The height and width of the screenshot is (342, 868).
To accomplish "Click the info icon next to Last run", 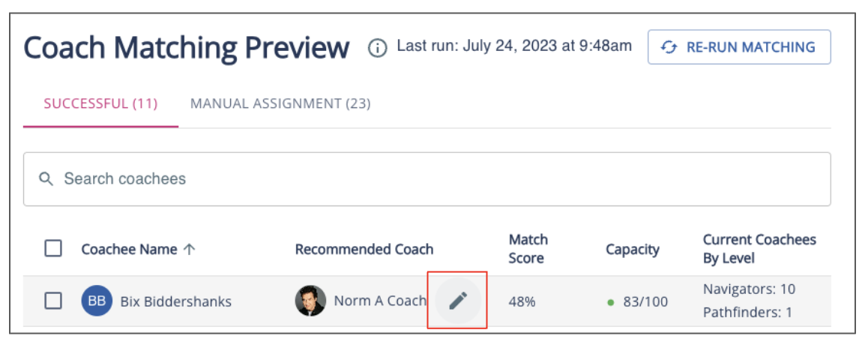I will click(x=378, y=48).
